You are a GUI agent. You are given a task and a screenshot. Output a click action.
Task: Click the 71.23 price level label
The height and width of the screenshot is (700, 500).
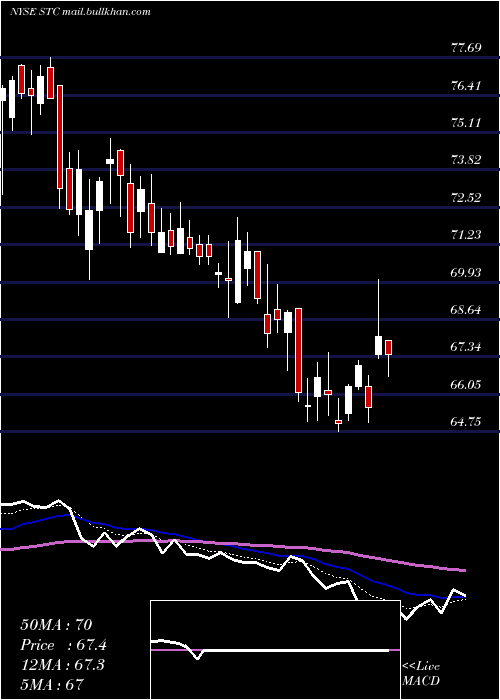point(466,234)
